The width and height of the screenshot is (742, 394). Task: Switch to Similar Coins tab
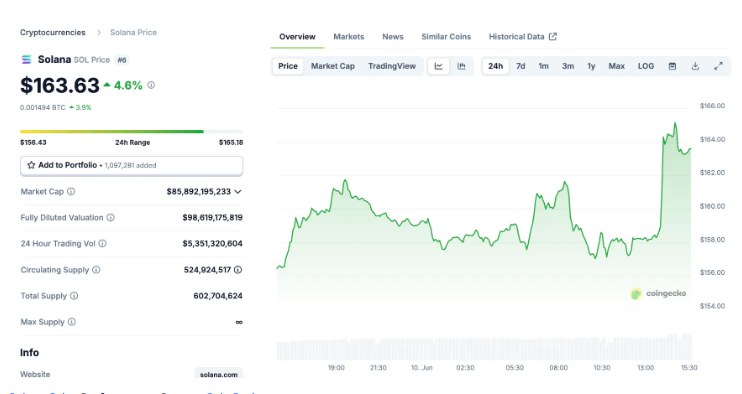[446, 37]
